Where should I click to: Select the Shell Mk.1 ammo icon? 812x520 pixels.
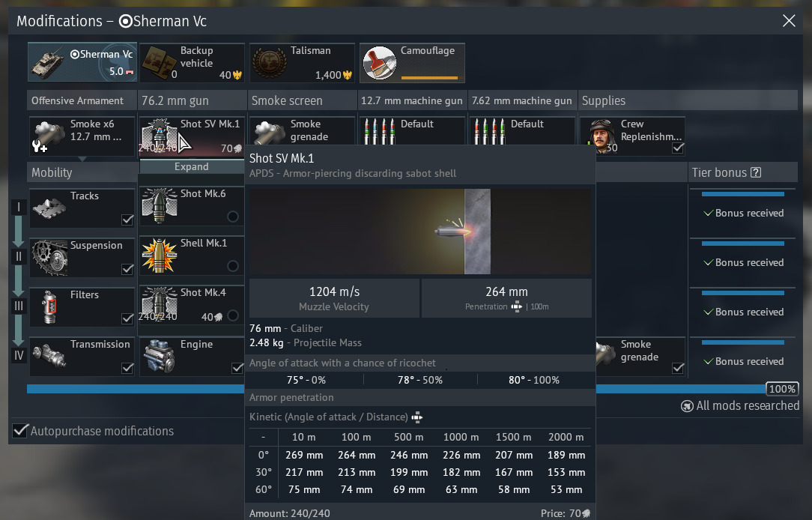(x=159, y=257)
